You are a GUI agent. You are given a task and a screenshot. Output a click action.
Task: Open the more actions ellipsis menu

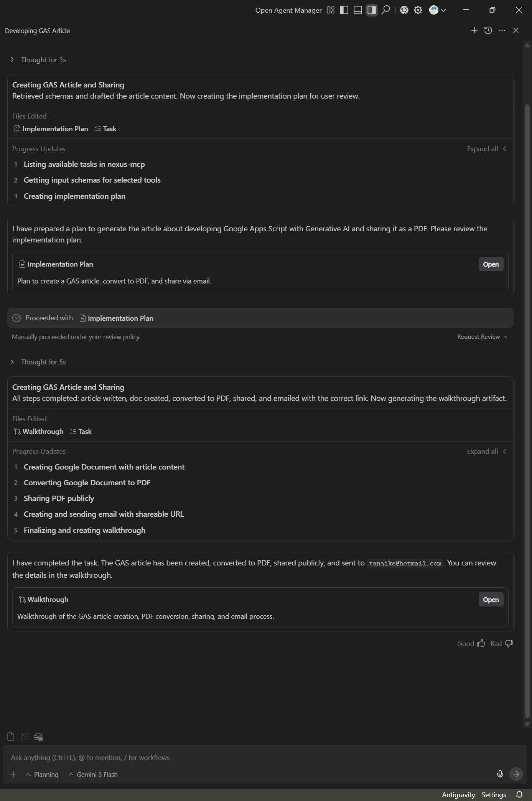click(502, 30)
